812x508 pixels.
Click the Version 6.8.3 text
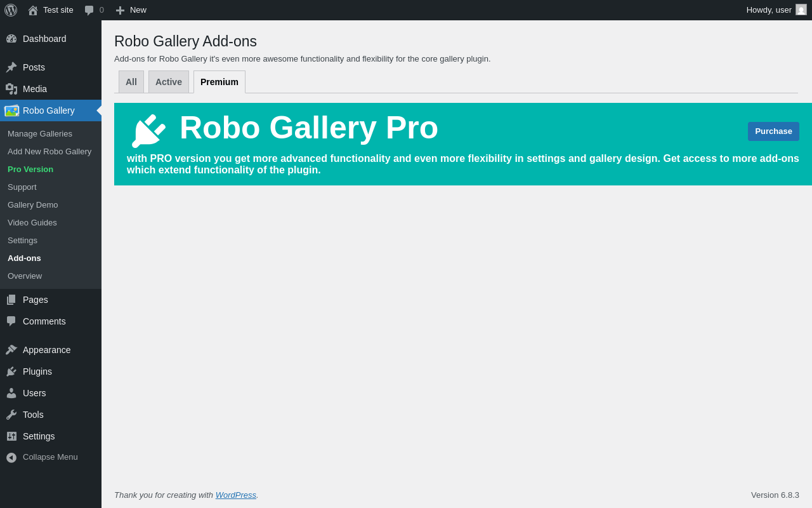click(775, 495)
